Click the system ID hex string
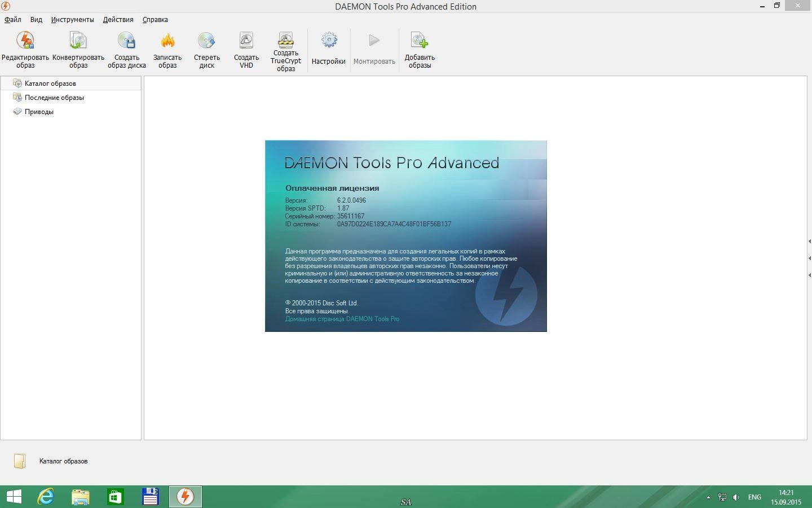Screen dimensions: 812x508 tap(394, 224)
